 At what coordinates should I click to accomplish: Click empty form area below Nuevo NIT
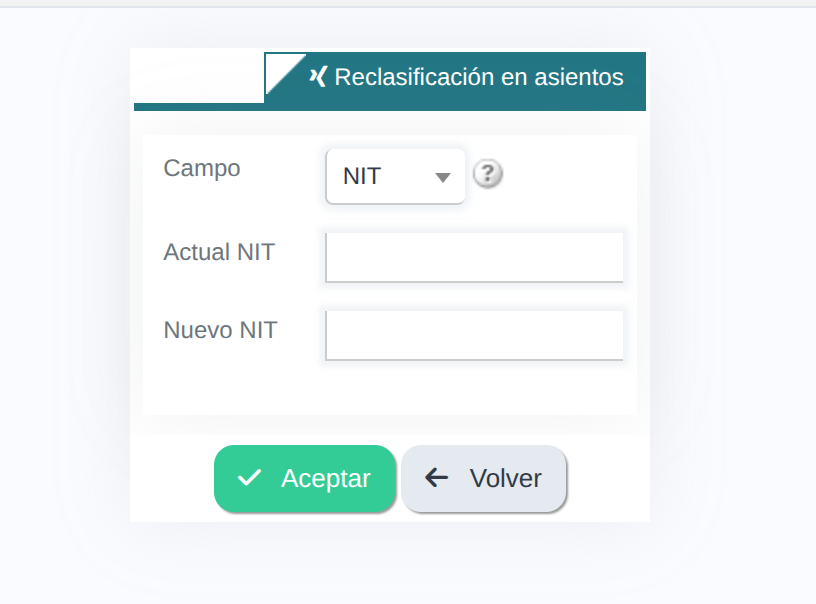[389, 388]
